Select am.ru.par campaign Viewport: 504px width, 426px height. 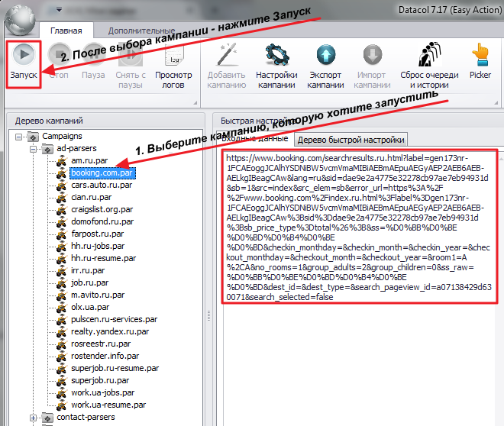(x=89, y=160)
